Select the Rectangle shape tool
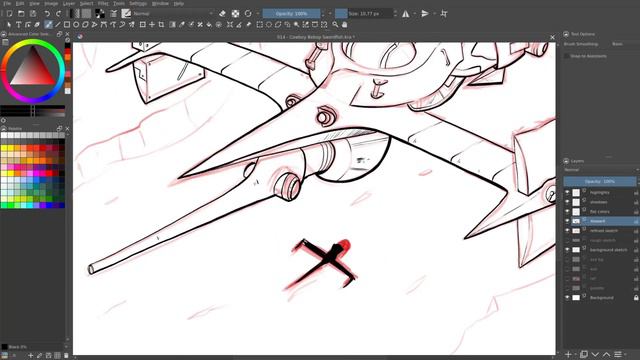640x360 pixels. pos(67,24)
